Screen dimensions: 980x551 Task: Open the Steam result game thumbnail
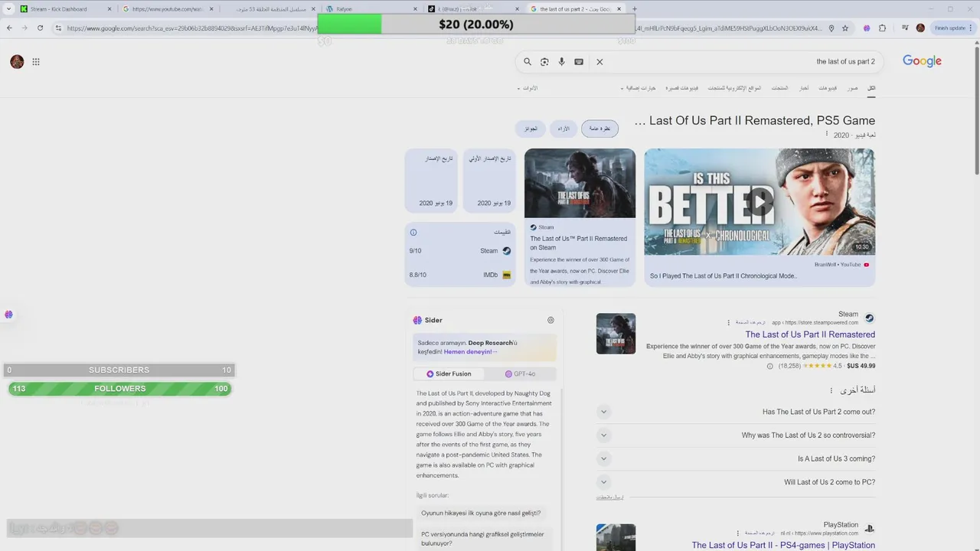point(616,334)
